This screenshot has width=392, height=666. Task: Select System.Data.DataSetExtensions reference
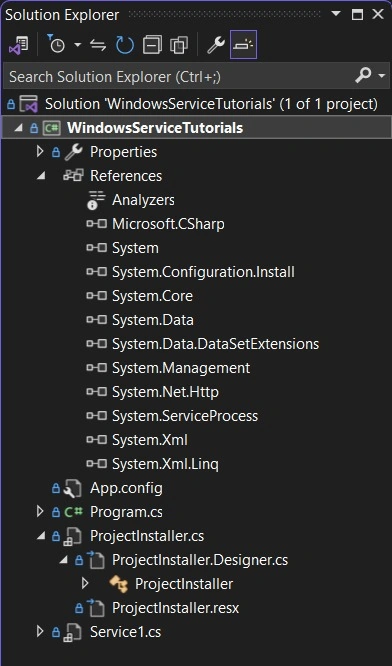coord(215,344)
